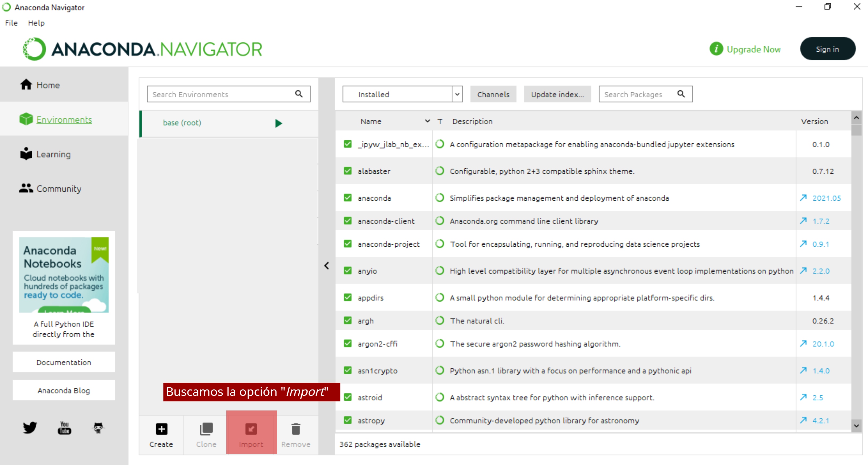Click the Channels button
Image resolution: width=868 pixels, height=465 pixels.
493,94
